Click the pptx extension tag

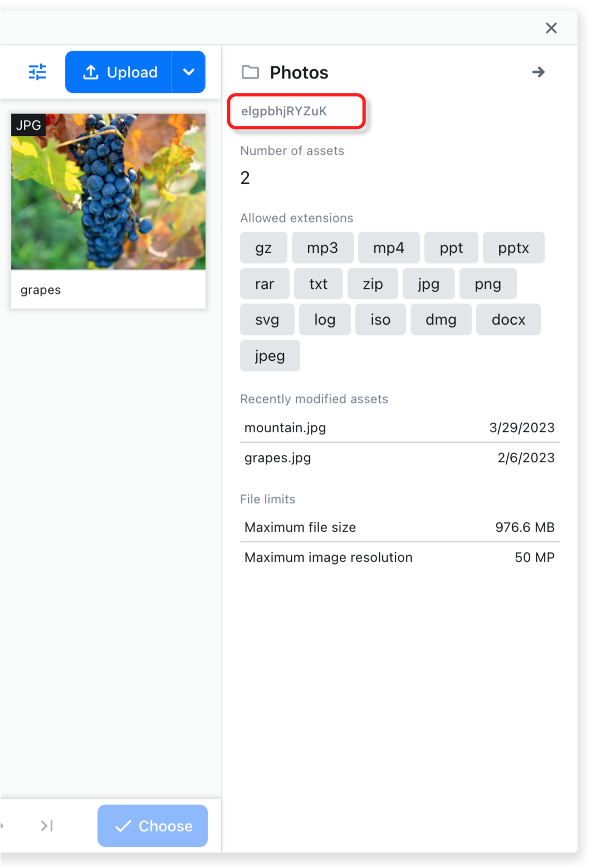point(513,248)
